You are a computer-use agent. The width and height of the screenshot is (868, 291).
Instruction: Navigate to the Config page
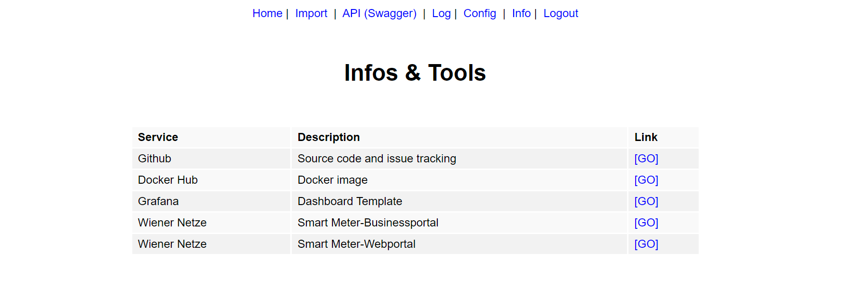click(480, 13)
